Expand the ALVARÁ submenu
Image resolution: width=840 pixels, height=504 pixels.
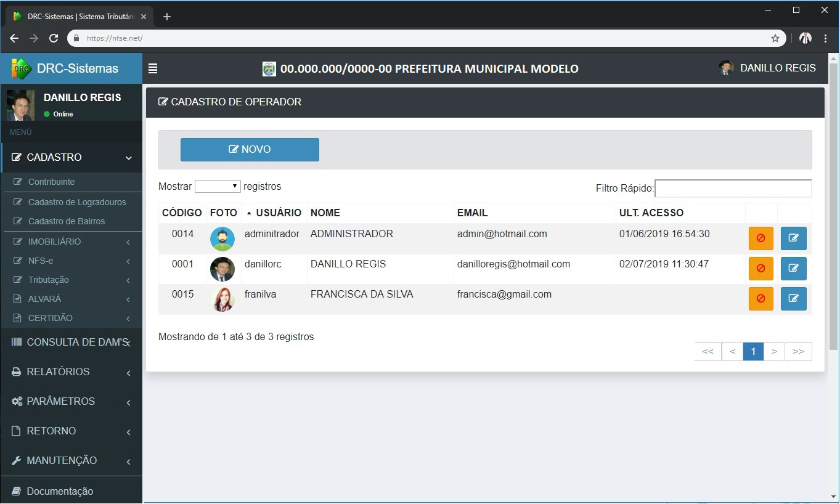[71, 299]
